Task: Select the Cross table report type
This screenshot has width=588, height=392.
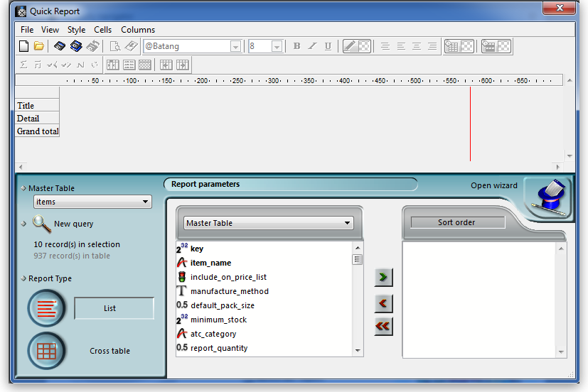Action: click(47, 351)
